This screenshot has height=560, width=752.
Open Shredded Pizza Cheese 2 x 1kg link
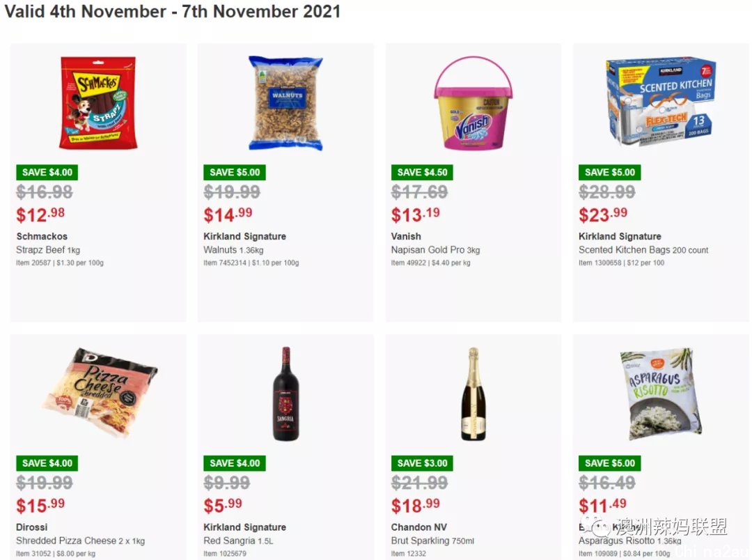(80, 540)
